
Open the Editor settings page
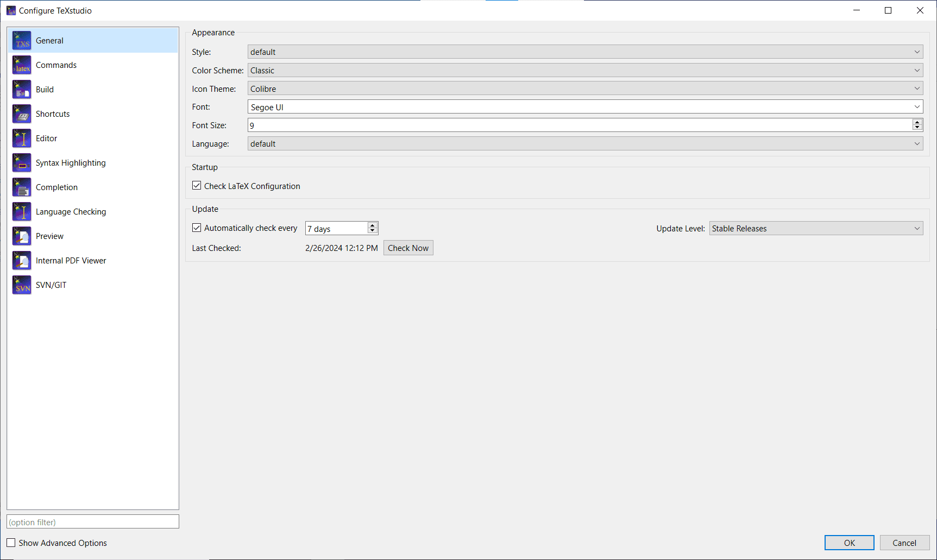pos(93,139)
